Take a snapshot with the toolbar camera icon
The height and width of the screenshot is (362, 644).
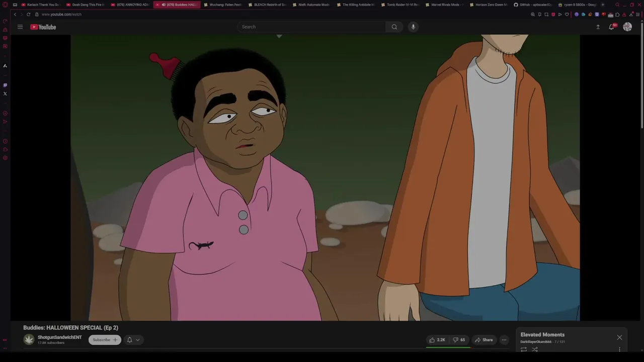click(546, 15)
